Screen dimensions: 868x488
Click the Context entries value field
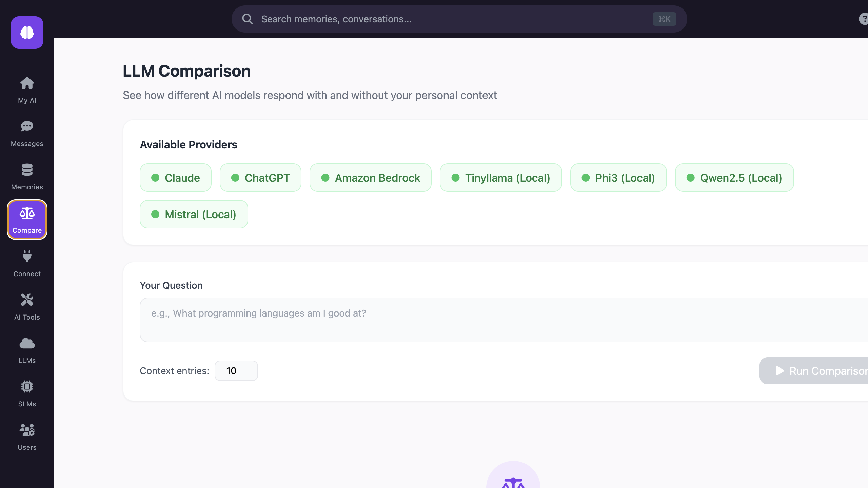point(236,370)
